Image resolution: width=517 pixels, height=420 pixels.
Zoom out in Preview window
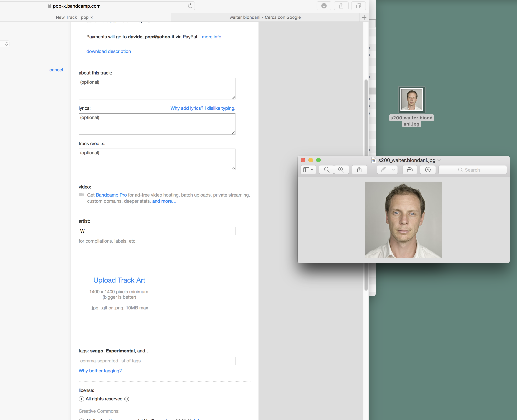coord(326,170)
